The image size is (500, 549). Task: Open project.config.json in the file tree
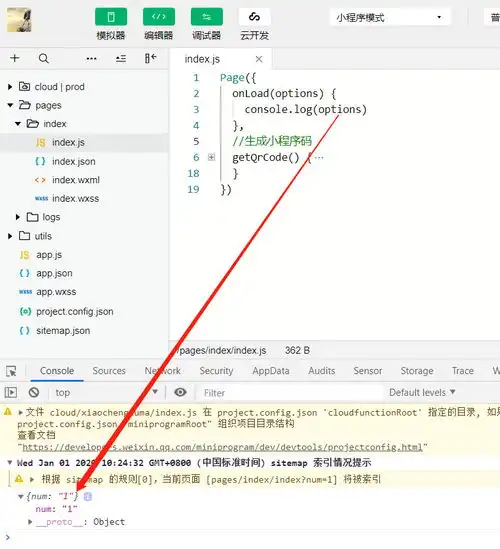pos(75,311)
